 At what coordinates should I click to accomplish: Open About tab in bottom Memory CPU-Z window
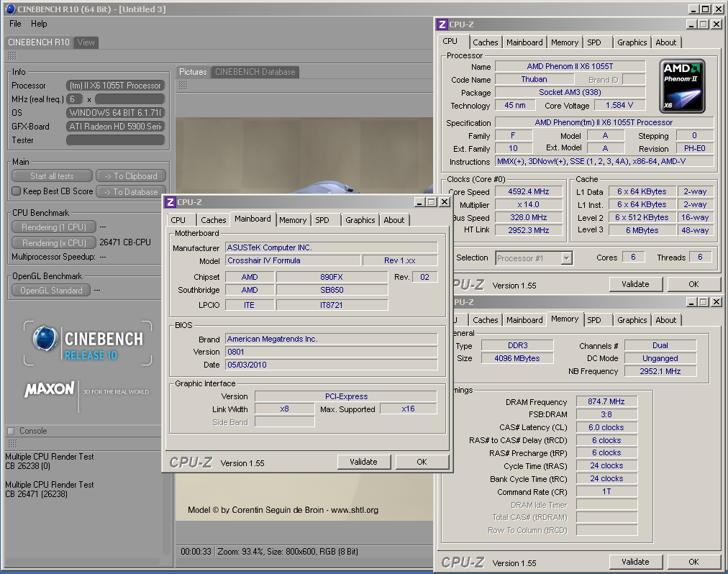coord(666,320)
